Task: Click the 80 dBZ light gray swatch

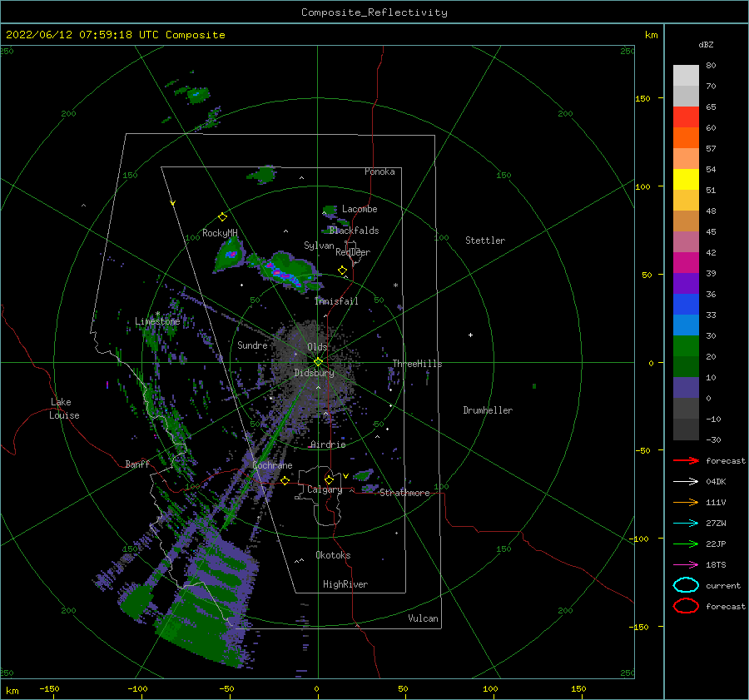Action: coord(686,75)
